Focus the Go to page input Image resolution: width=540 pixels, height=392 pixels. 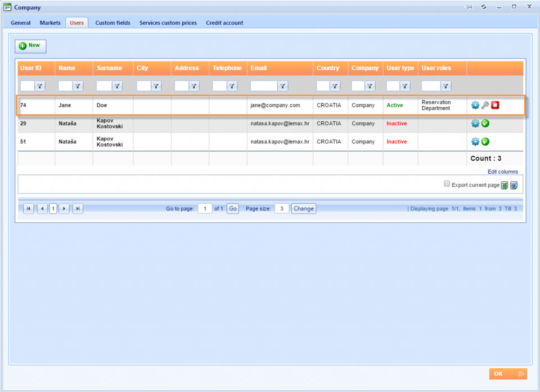[x=205, y=209]
